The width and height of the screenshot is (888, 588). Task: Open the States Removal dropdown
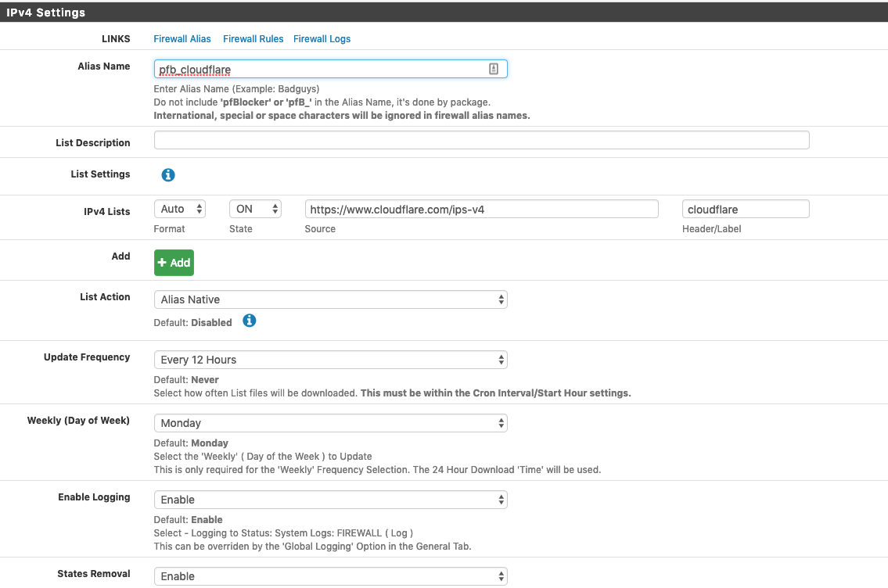[331, 575]
